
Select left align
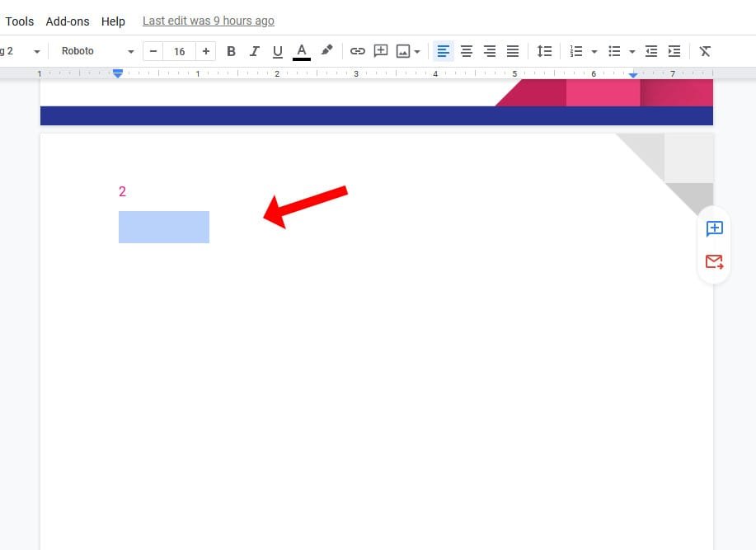point(443,51)
